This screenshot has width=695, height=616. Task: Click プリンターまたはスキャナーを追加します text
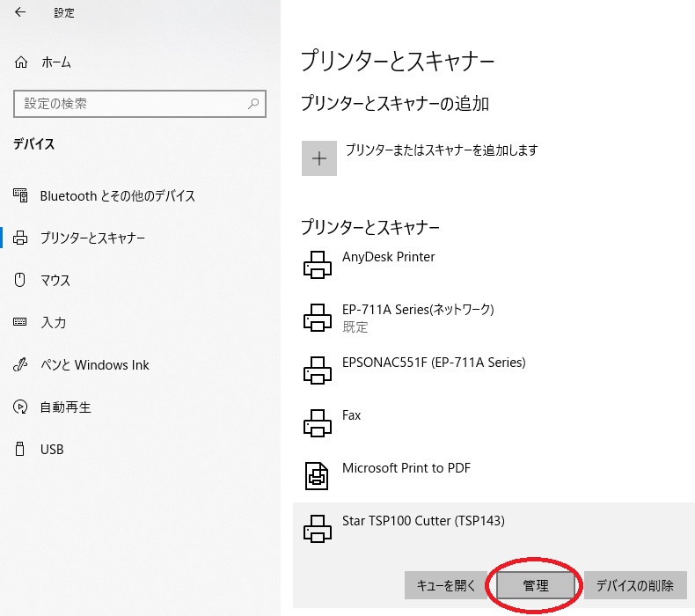click(442, 150)
